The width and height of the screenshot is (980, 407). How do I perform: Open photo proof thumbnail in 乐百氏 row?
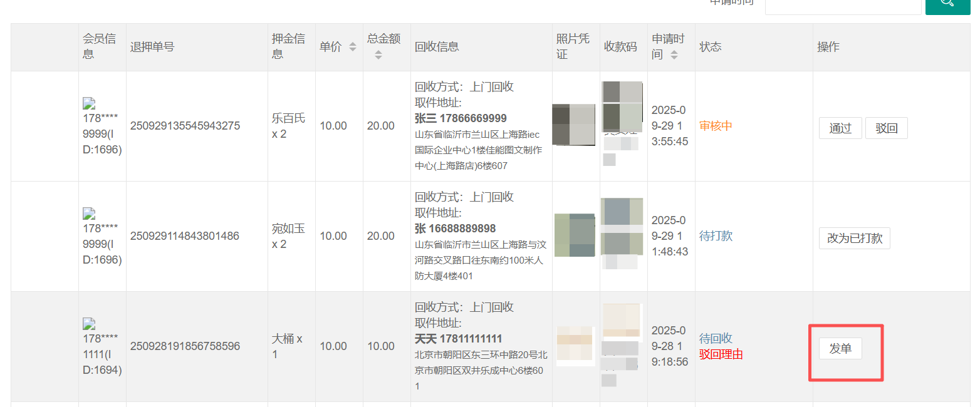click(574, 125)
